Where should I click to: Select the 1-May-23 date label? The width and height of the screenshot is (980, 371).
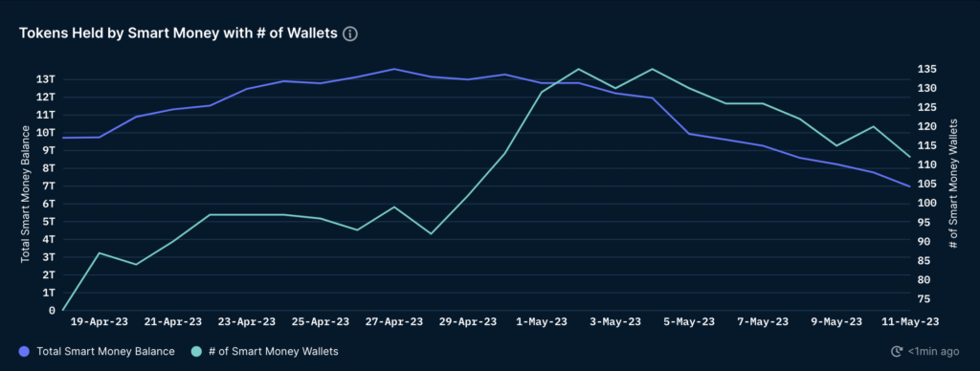click(x=542, y=321)
